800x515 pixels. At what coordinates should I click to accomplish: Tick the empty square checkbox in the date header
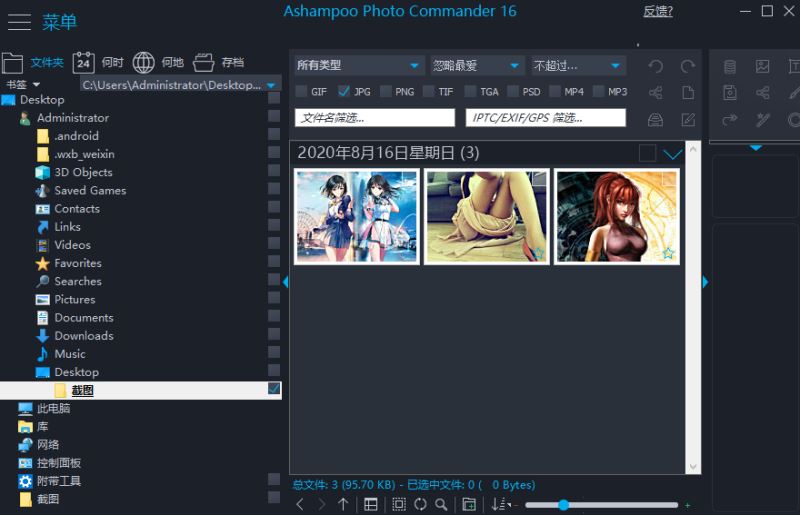pyautogui.click(x=647, y=153)
